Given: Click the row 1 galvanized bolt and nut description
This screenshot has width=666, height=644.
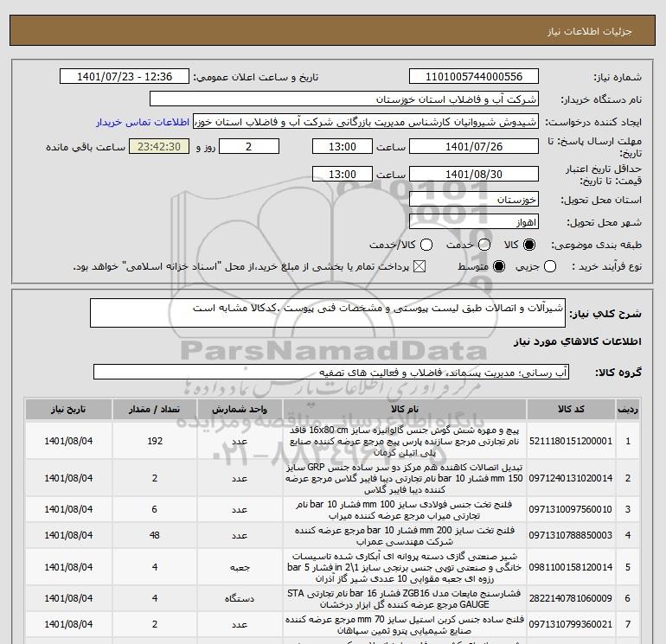Looking at the screenshot, I should point(405,441).
